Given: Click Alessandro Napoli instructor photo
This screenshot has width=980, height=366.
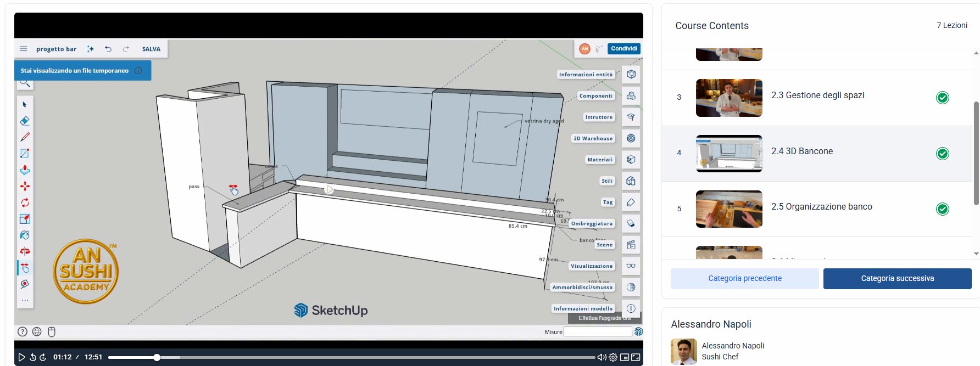Looking at the screenshot, I should point(684,352).
